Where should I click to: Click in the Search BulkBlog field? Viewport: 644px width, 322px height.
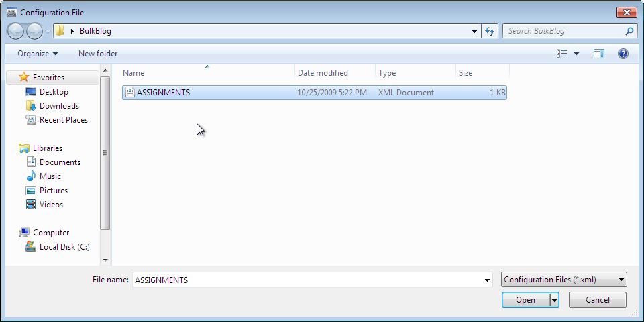[563, 31]
